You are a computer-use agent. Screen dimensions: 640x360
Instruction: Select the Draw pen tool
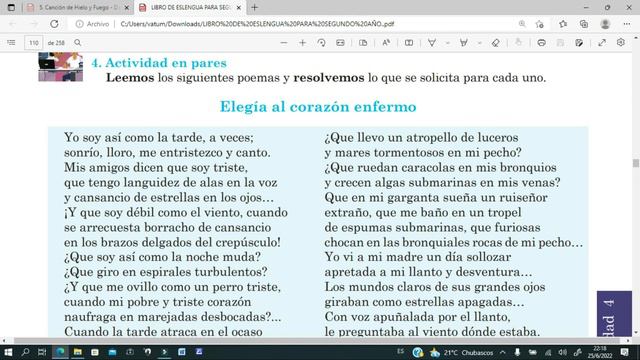pyautogui.click(x=432, y=43)
